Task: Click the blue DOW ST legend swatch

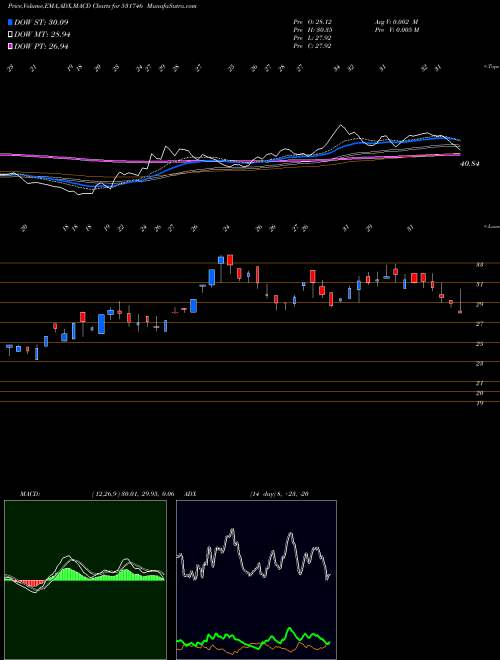Action: (x=11, y=22)
